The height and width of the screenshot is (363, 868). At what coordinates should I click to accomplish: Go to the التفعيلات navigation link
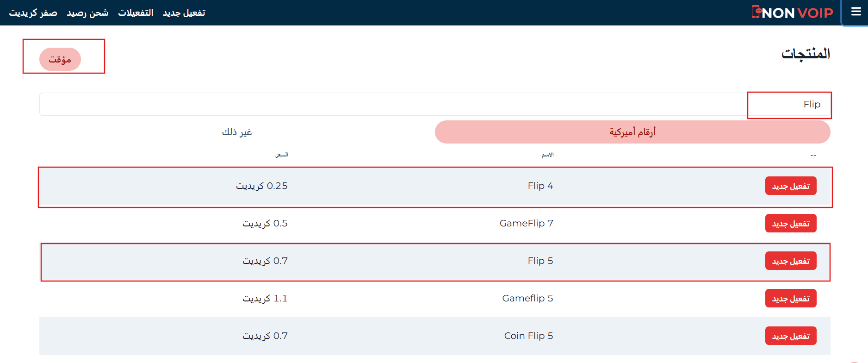point(136,13)
